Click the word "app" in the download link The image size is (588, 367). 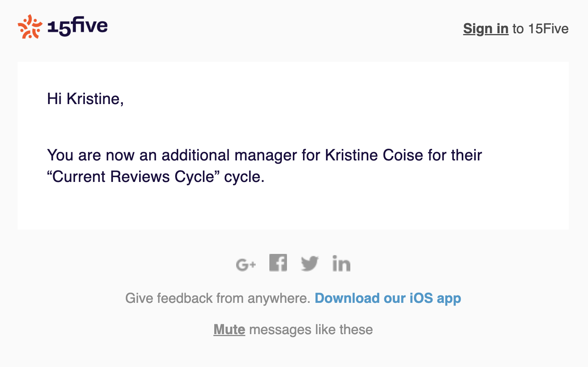coord(449,299)
